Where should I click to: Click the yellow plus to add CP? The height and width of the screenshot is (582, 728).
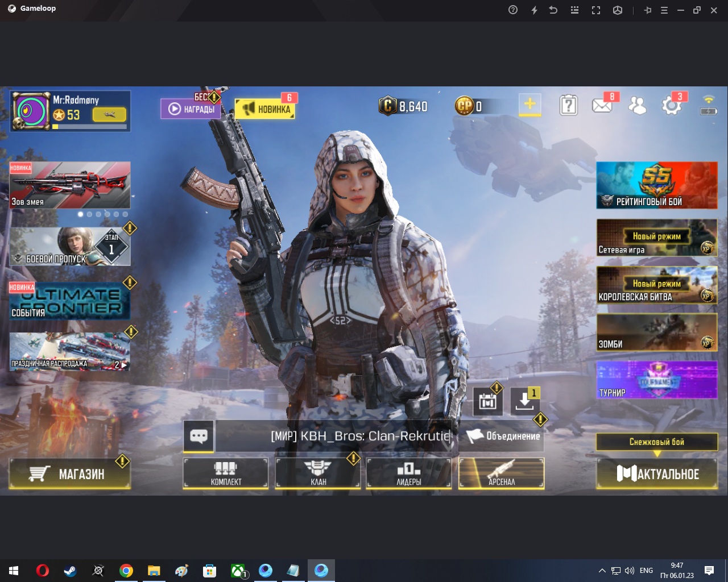pyautogui.click(x=530, y=105)
